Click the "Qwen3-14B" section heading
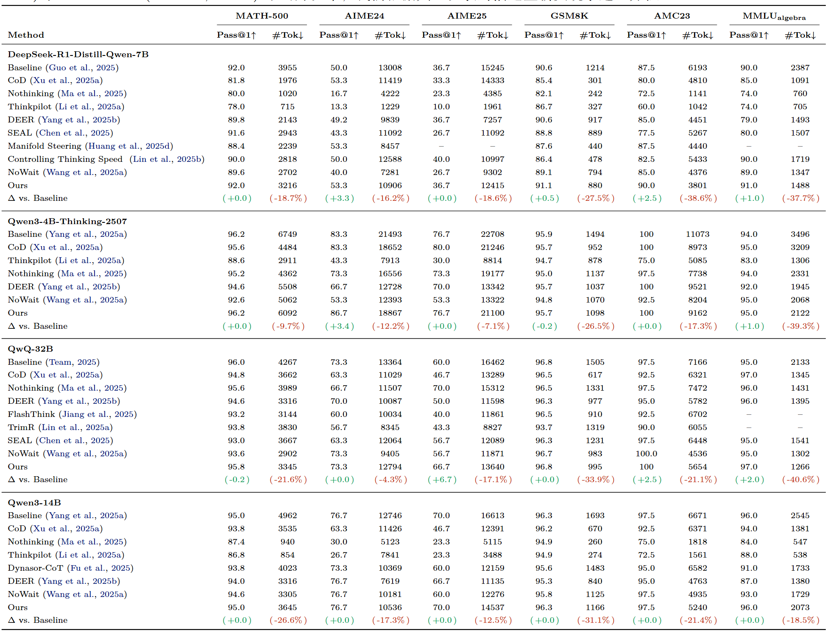The width and height of the screenshot is (828, 644). (x=34, y=502)
